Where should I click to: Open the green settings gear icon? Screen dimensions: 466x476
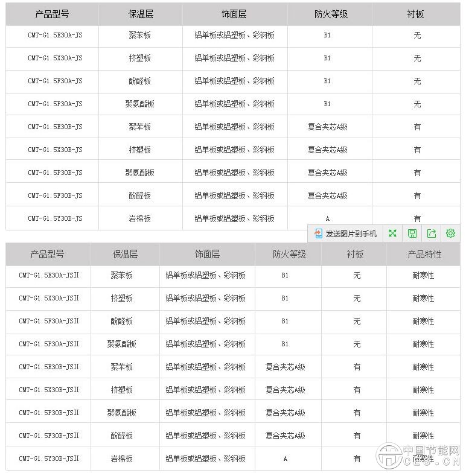tap(450, 233)
